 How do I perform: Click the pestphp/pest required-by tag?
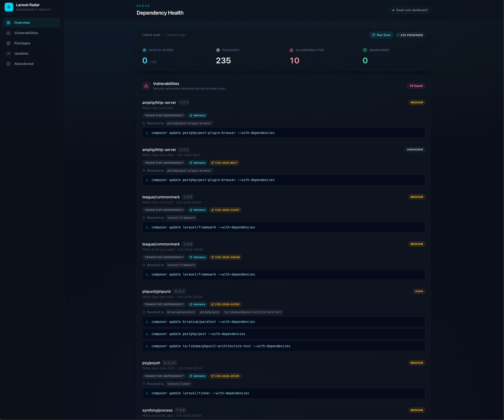210,312
